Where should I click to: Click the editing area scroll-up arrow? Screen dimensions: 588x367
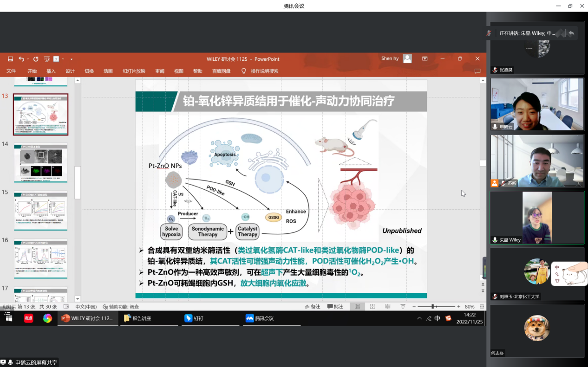click(x=483, y=81)
